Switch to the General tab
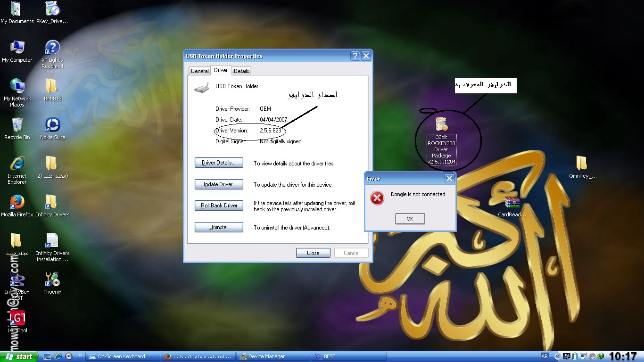 tap(199, 71)
